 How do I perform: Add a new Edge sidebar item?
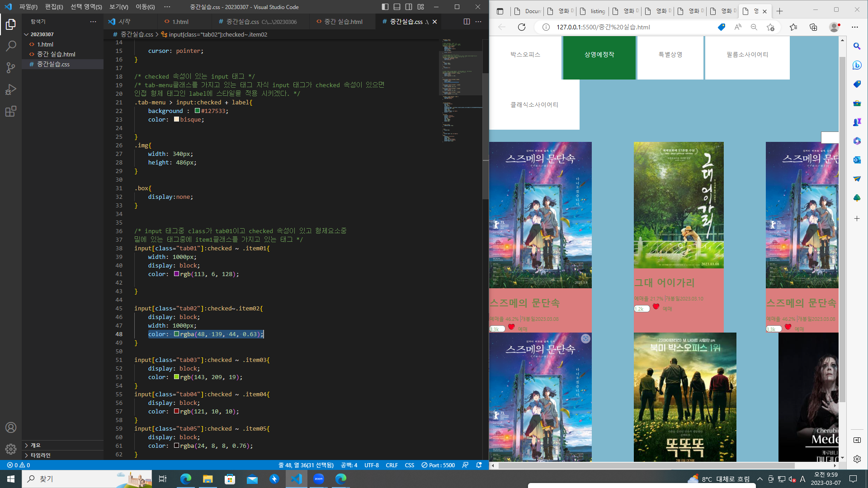857,219
